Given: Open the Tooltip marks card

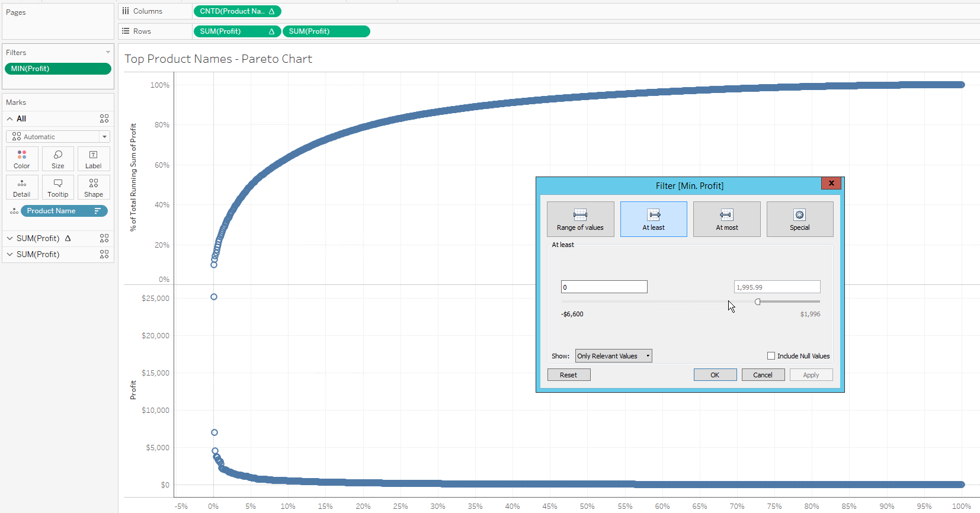Looking at the screenshot, I should tap(58, 187).
